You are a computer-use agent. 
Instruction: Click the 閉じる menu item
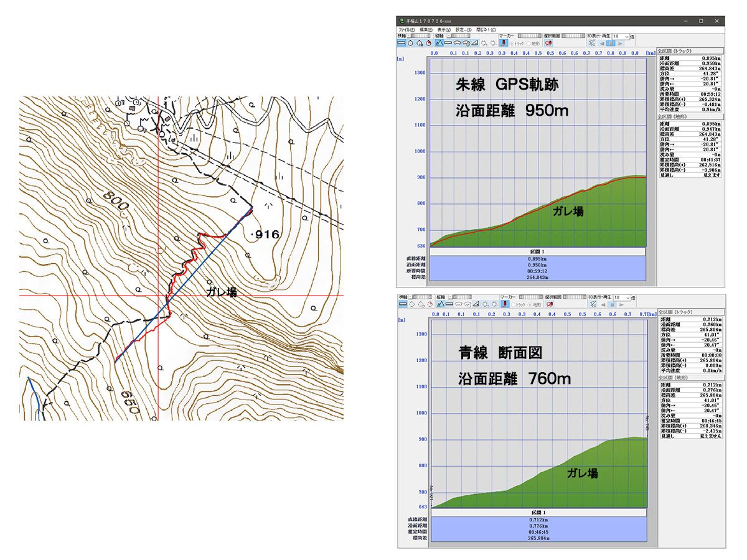click(486, 29)
